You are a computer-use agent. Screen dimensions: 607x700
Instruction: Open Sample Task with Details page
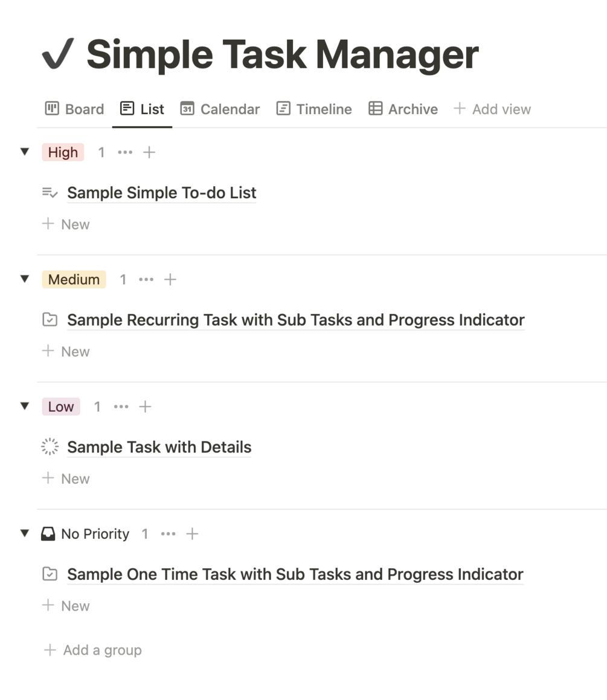[x=159, y=447]
